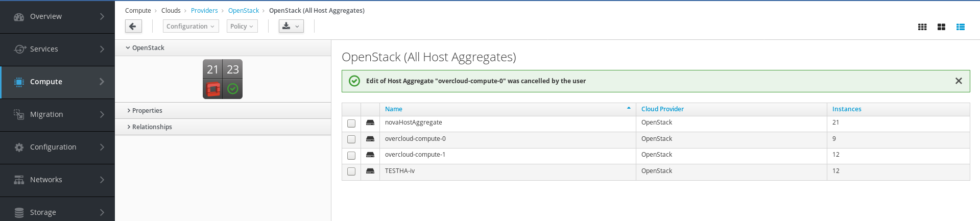Click Instances value 21 for novaHostAggregate
The image size is (980, 221).
[x=835, y=122]
